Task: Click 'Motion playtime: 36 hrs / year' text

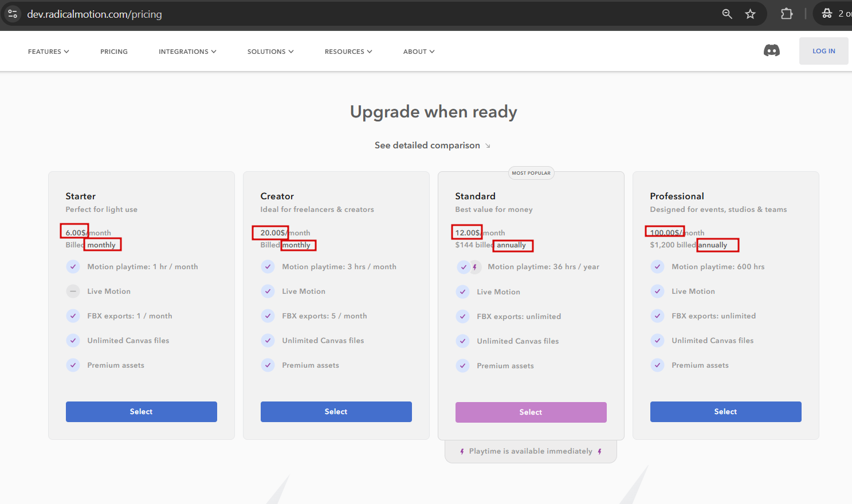Action: (x=544, y=267)
